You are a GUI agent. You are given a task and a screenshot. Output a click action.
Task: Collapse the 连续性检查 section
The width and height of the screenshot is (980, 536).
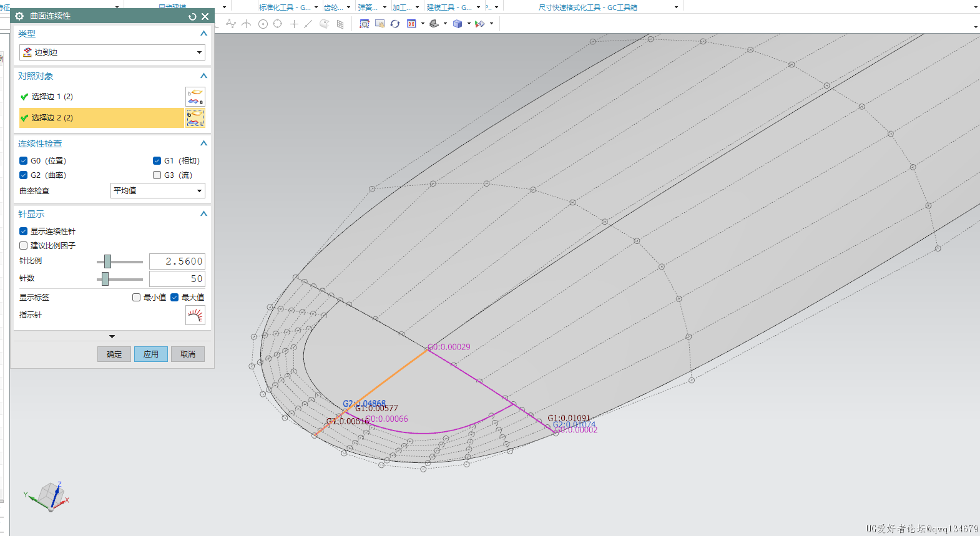[203, 144]
